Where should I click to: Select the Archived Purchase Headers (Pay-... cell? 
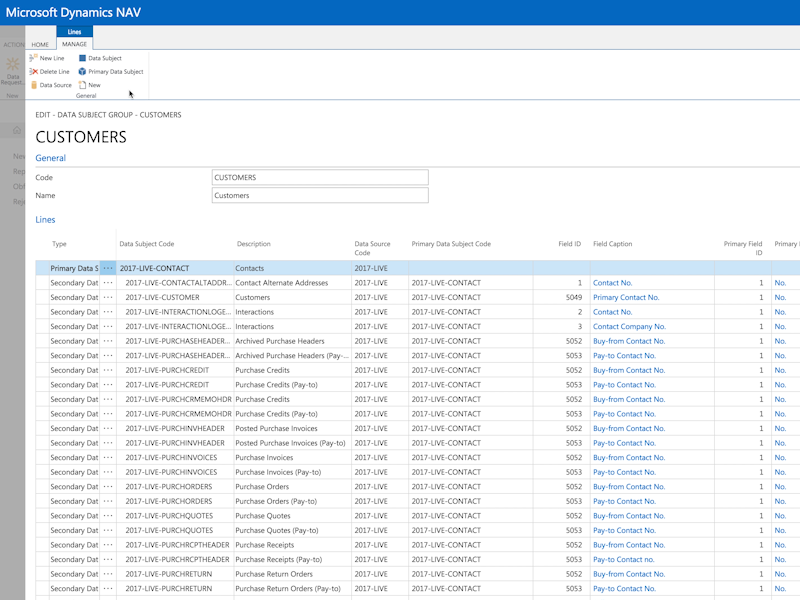click(292, 355)
